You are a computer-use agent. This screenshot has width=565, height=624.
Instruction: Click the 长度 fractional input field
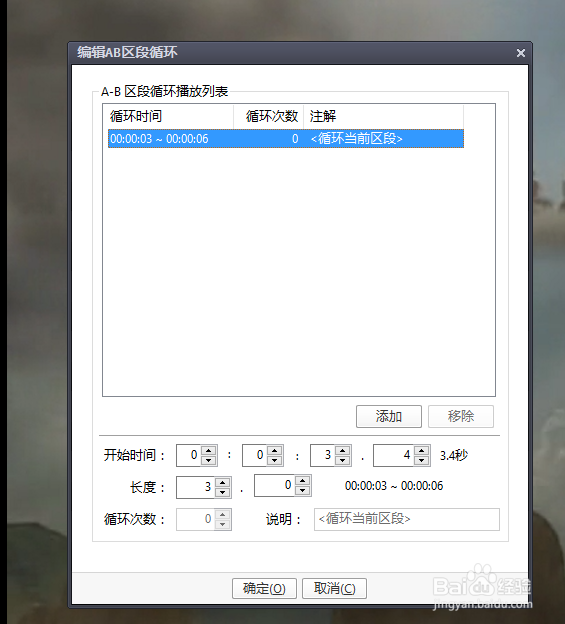pos(275,485)
